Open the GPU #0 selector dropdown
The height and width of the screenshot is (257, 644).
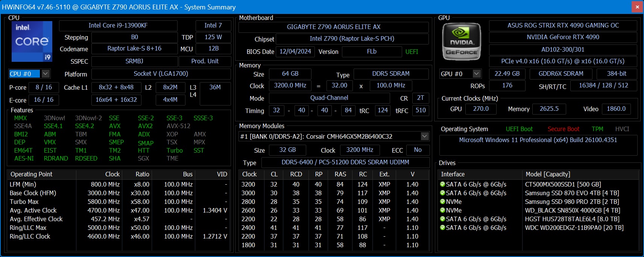(477, 74)
